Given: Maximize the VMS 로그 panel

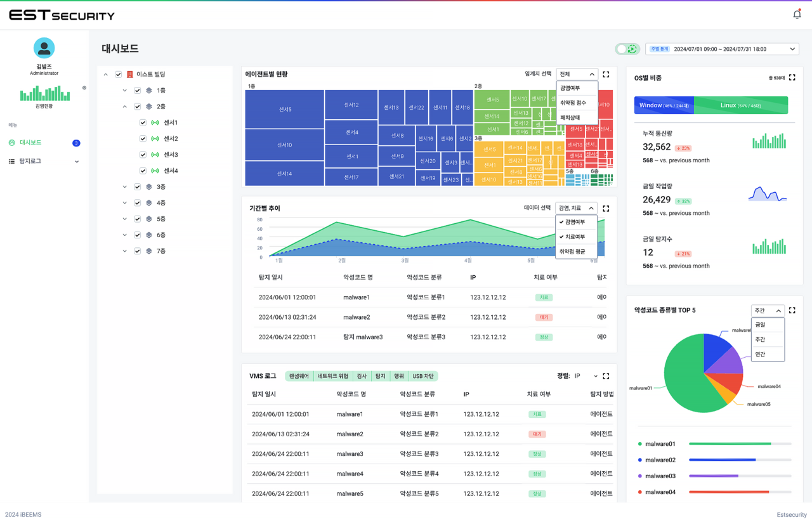Looking at the screenshot, I should (x=606, y=376).
